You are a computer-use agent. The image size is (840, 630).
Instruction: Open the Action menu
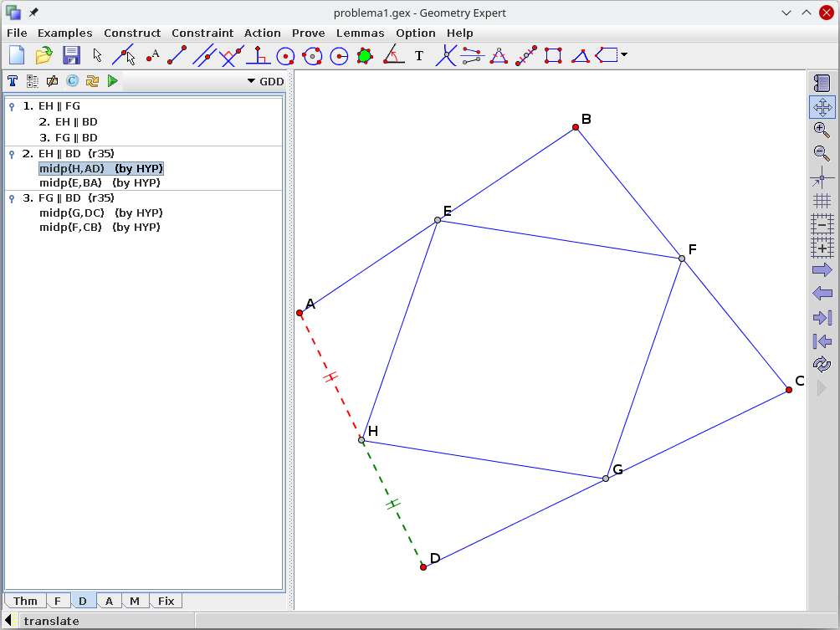pos(263,33)
